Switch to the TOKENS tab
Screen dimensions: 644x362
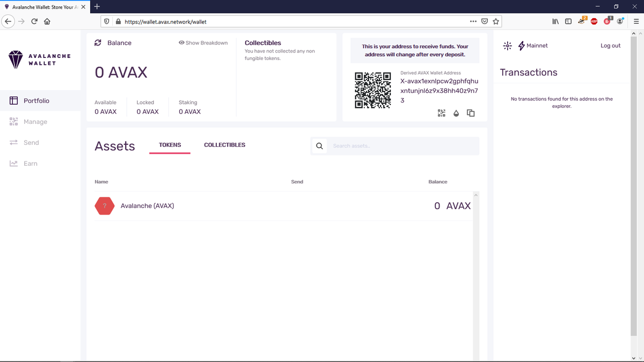pyautogui.click(x=170, y=145)
